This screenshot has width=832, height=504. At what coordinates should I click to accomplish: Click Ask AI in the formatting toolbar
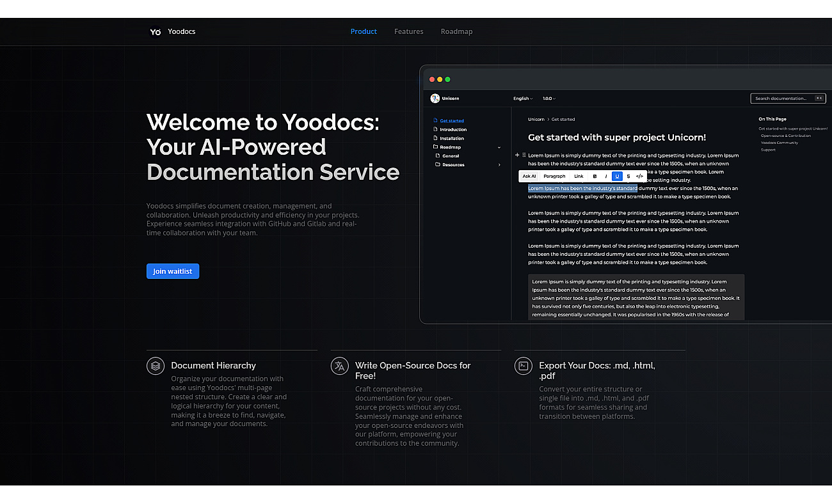point(529,177)
